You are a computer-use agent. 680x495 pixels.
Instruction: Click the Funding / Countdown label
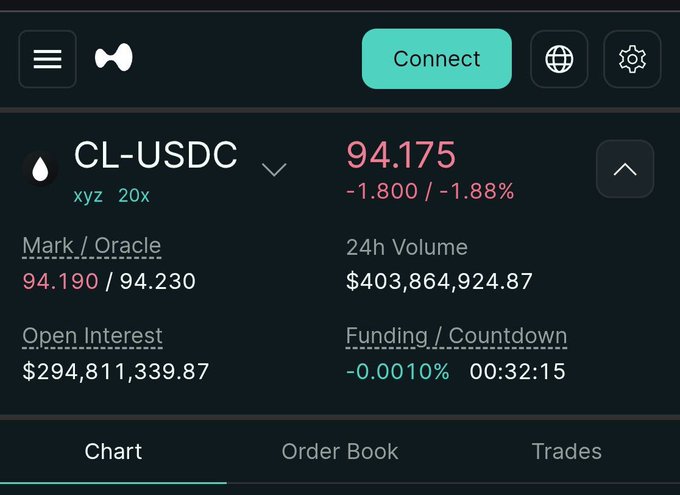[456, 336]
